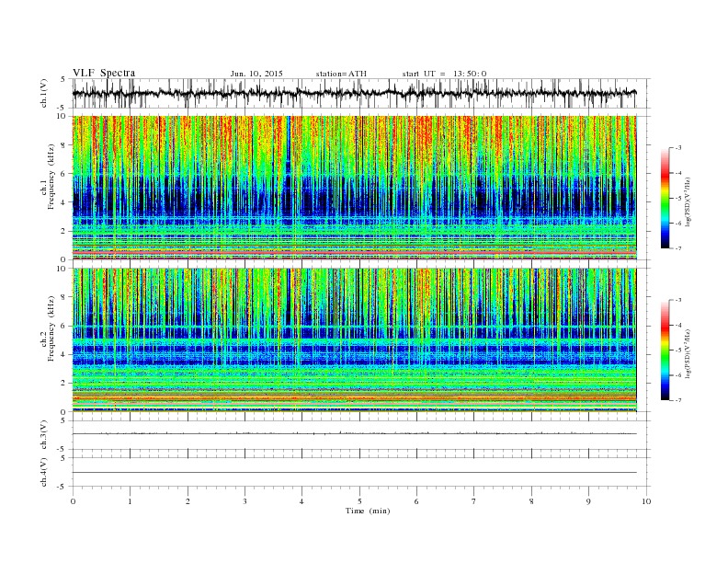Click the "ch.1(V)" axis label

click(x=44, y=93)
